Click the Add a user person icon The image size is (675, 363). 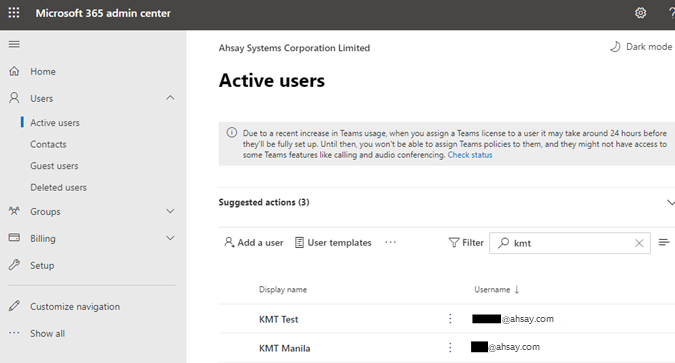click(x=229, y=242)
